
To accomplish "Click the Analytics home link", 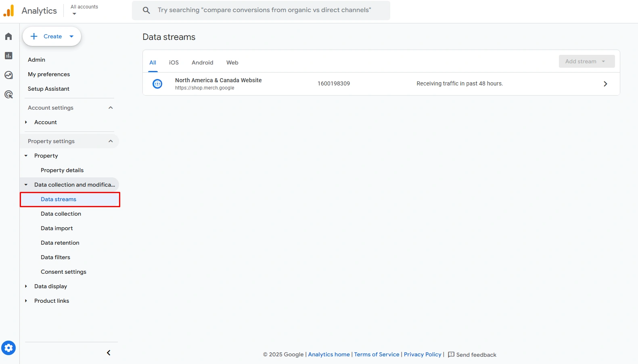I will click(x=329, y=354).
